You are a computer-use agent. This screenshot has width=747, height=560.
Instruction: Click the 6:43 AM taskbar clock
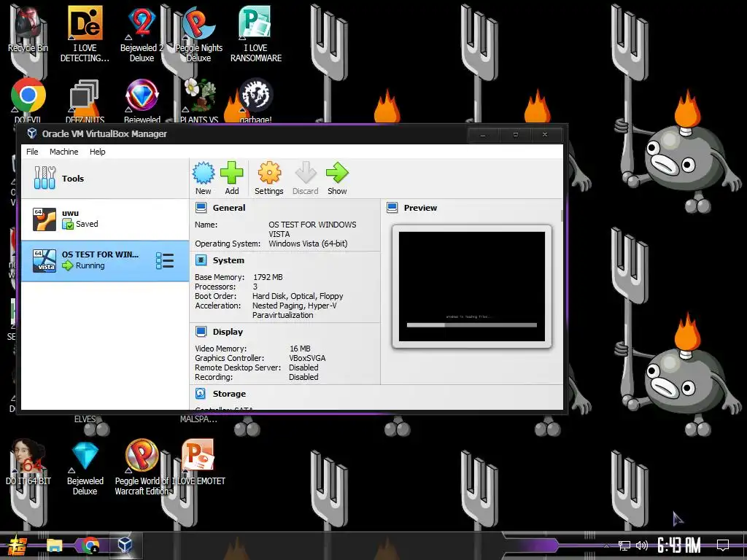click(x=679, y=545)
